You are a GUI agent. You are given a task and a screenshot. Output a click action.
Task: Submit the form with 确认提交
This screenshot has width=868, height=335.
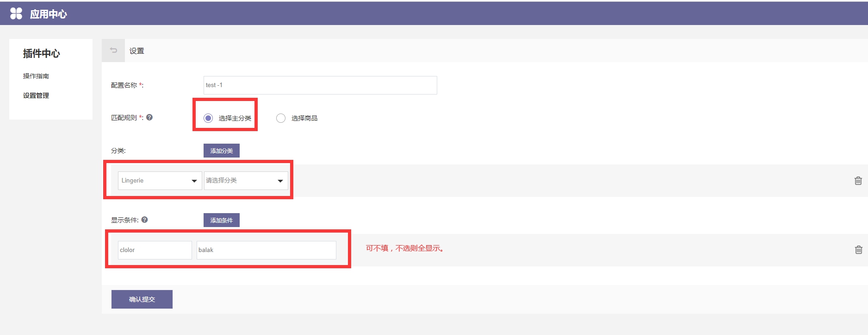click(x=142, y=299)
